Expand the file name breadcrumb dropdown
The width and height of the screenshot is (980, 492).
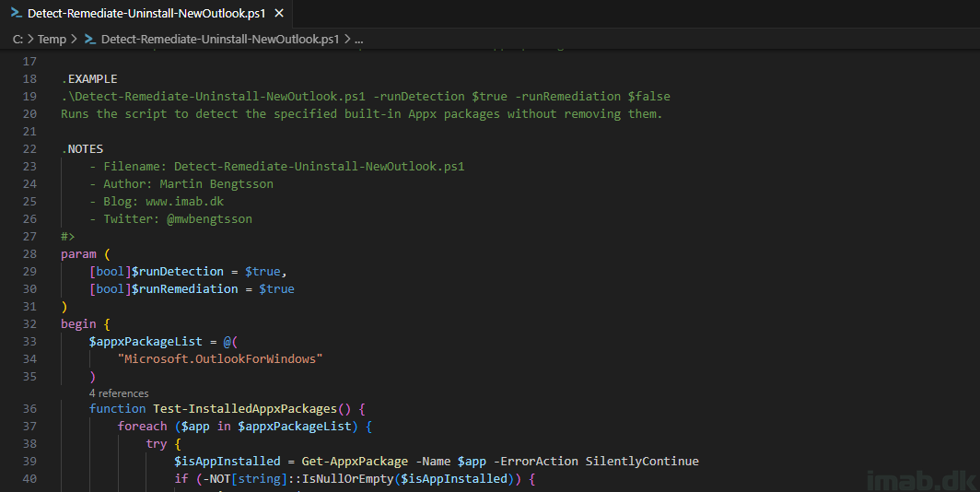tap(219, 39)
